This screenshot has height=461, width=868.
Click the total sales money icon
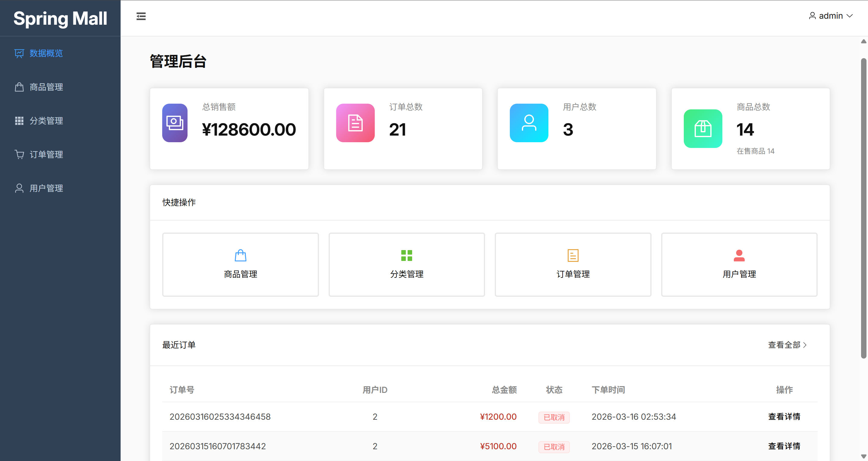(x=175, y=123)
